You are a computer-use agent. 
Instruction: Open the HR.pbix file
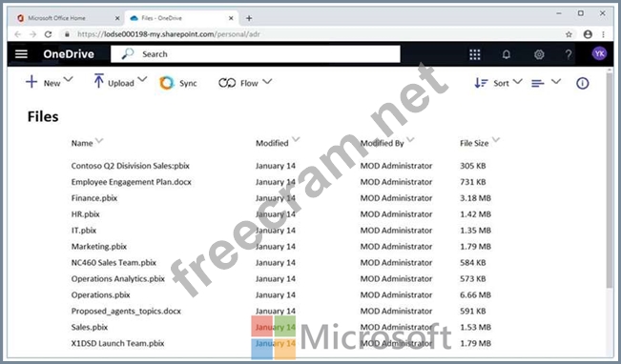86,214
